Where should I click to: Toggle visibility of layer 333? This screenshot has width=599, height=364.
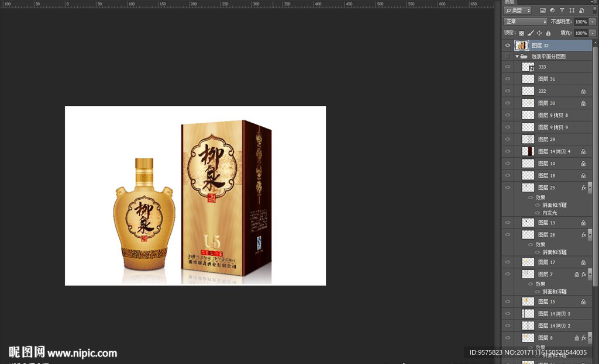coord(507,67)
